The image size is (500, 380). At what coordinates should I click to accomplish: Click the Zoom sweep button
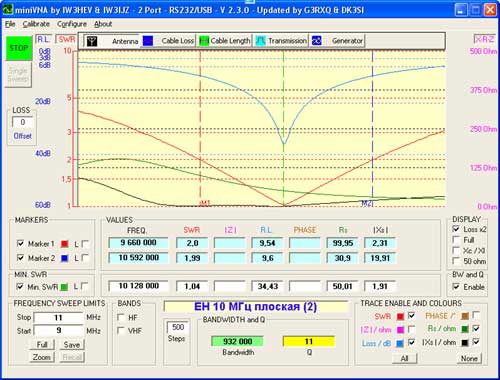tap(42, 357)
